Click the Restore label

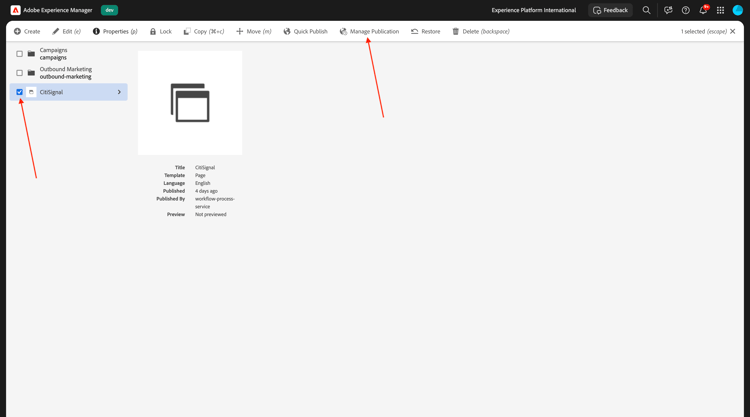pos(430,31)
